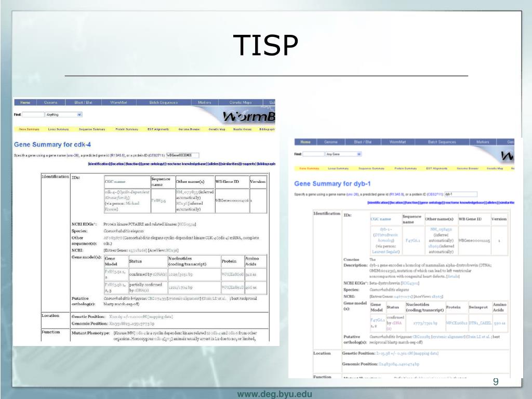Open F18H3.5 sequence name link
532x399 pixels.
158,201
